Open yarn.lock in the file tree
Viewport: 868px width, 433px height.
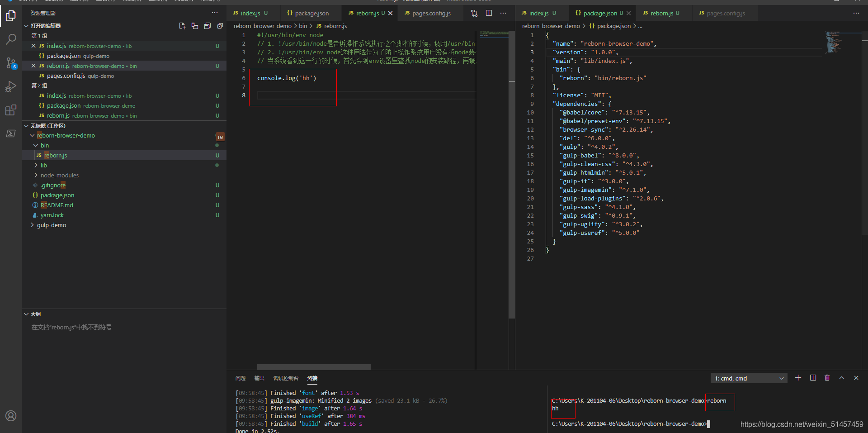click(124, 215)
